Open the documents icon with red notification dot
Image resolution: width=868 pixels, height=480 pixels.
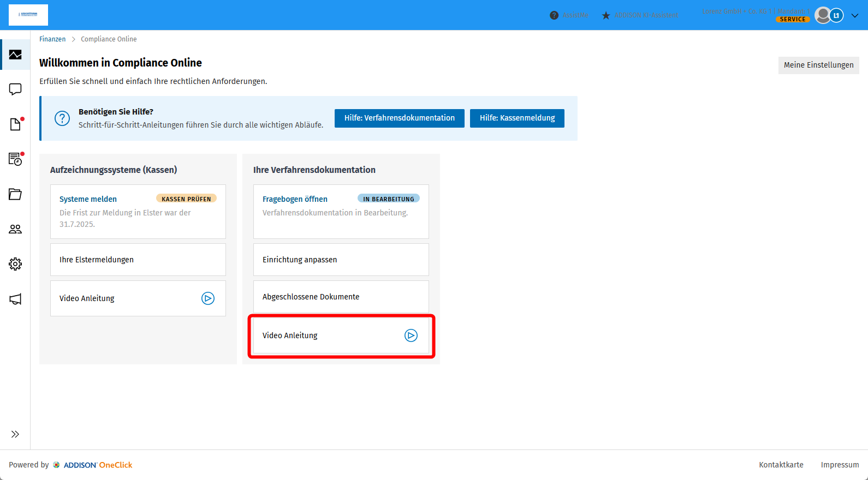15,124
